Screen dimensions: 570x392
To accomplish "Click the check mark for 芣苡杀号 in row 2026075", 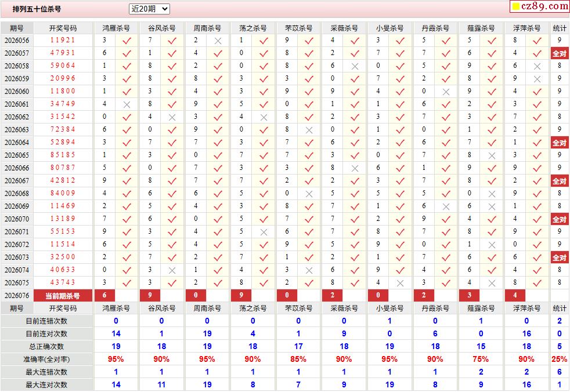I will (x=309, y=283).
